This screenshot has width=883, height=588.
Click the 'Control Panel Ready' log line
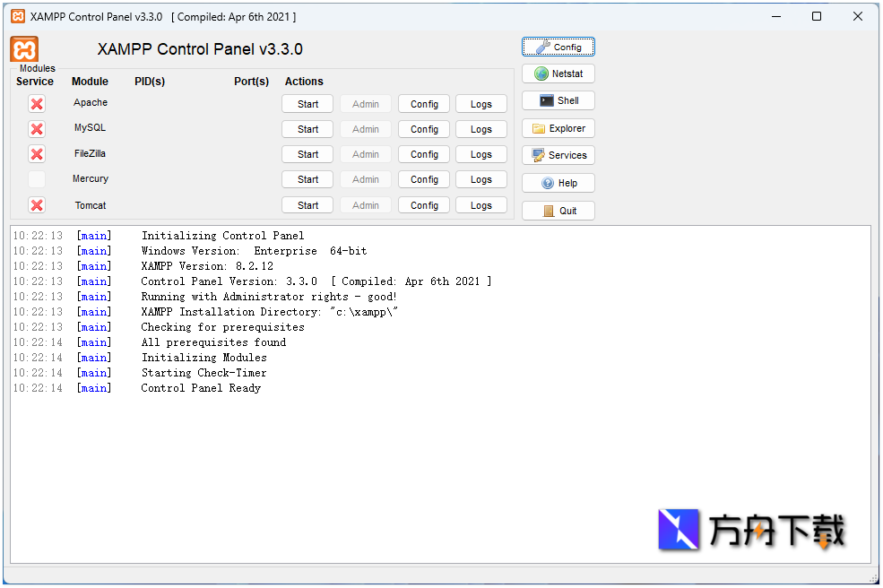(201, 387)
